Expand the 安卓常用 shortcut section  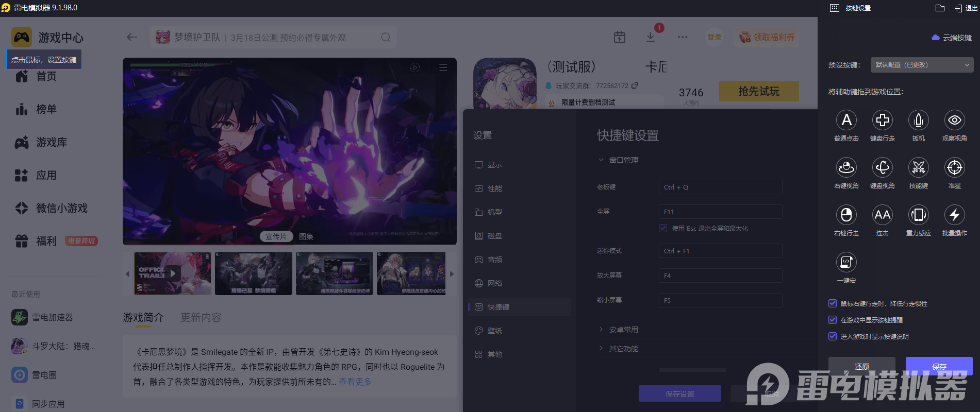[623, 330]
